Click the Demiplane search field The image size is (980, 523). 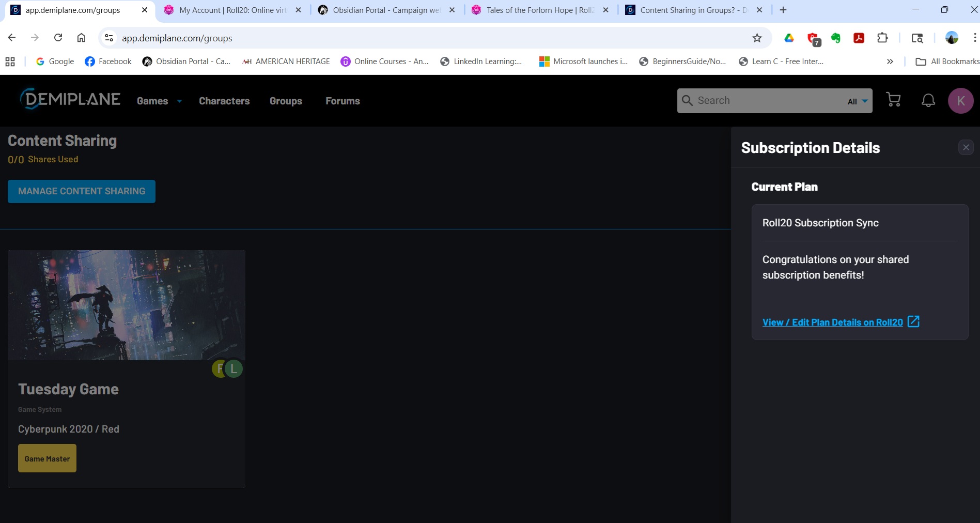pos(765,101)
